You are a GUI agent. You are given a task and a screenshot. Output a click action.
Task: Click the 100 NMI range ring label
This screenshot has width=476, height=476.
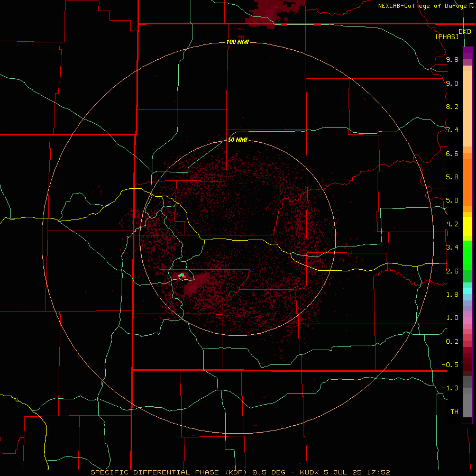237,42
